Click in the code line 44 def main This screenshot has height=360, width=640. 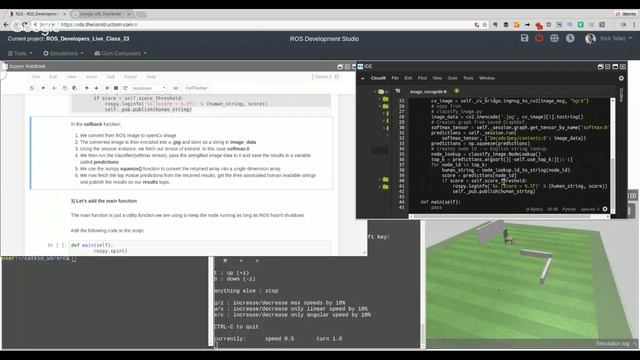tap(440, 202)
